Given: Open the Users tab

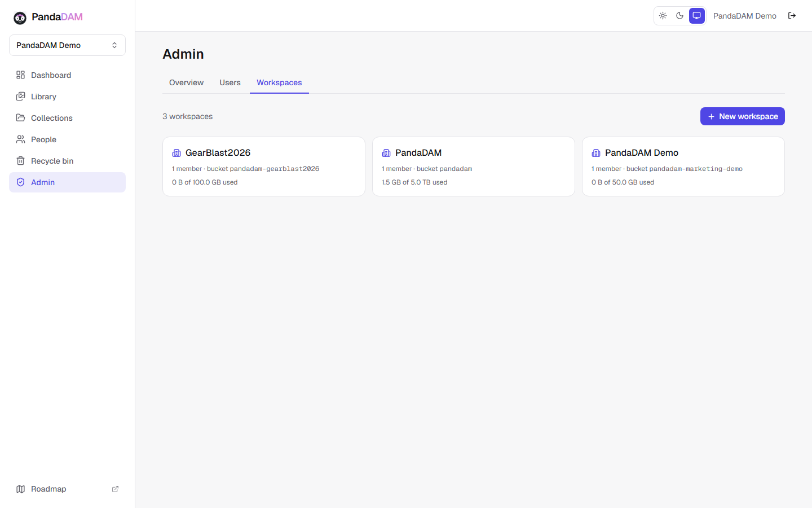Looking at the screenshot, I should pos(230,82).
